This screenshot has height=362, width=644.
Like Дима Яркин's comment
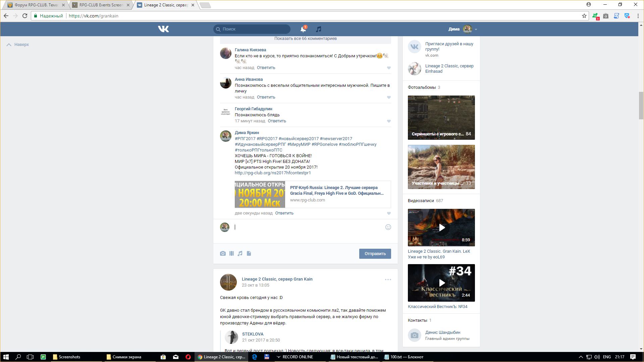(x=389, y=214)
